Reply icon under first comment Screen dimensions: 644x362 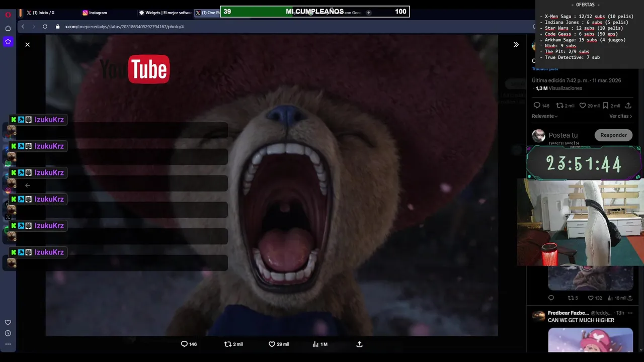551,298
